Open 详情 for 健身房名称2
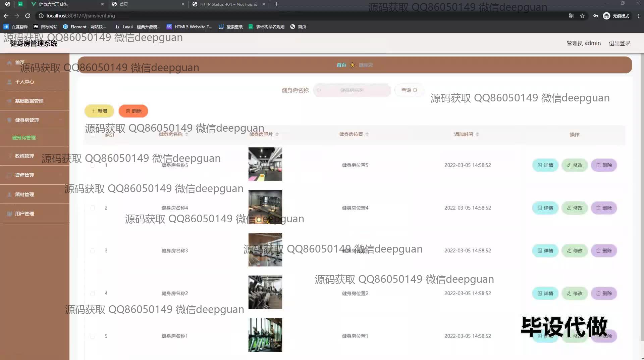Viewport: 644px width, 360px height. (x=545, y=293)
